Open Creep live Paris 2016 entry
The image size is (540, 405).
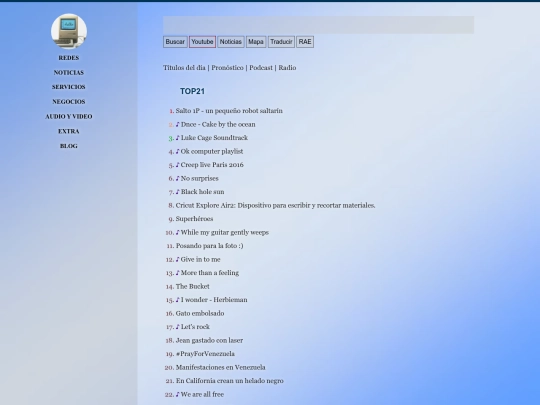click(x=212, y=165)
